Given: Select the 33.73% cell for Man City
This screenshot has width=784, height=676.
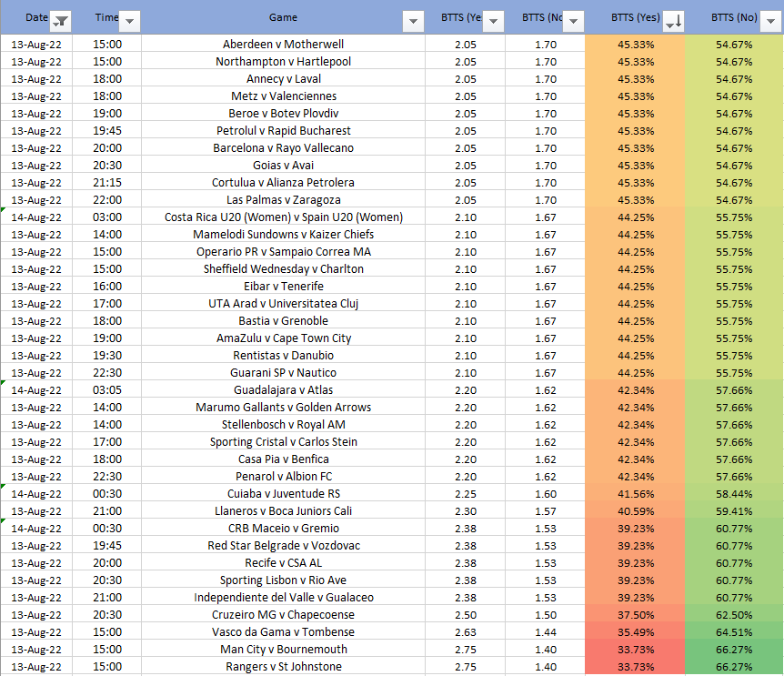Looking at the screenshot, I should pos(635,650).
